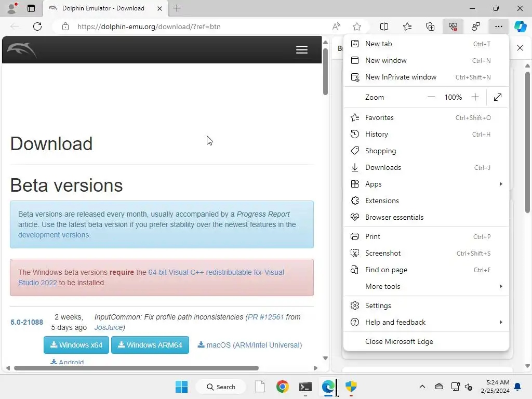Open the Copilot sidebar icon

tap(520, 26)
